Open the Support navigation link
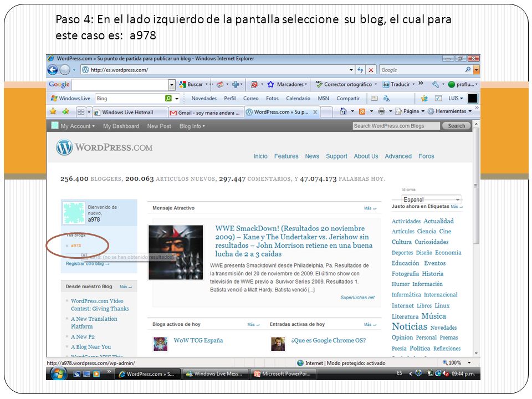This screenshot has width=532, height=399. coord(336,156)
